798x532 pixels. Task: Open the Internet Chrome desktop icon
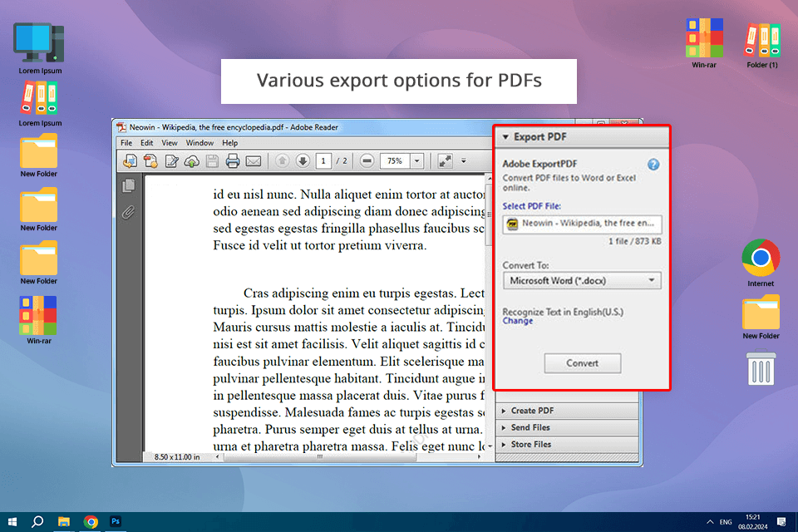(x=761, y=263)
